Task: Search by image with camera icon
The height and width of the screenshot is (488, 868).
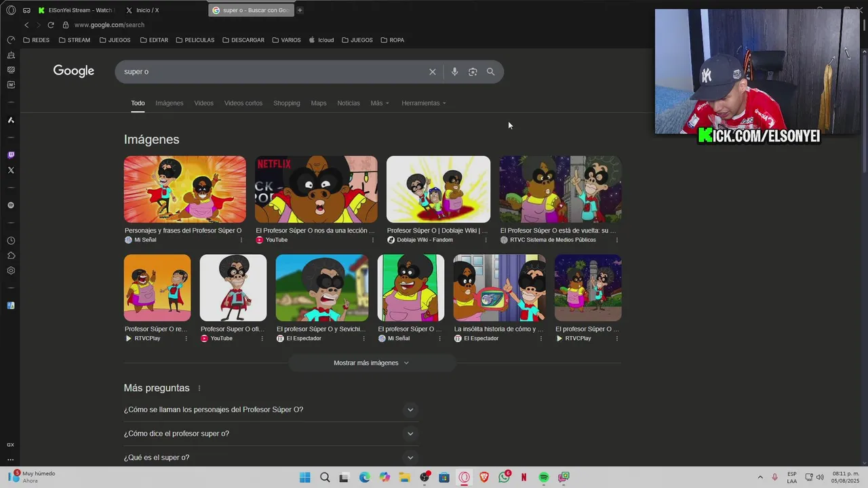Action: (x=473, y=72)
